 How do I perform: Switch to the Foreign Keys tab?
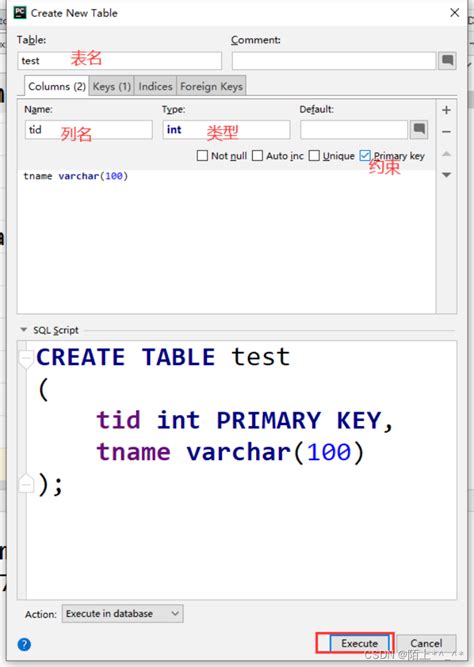pos(211,86)
